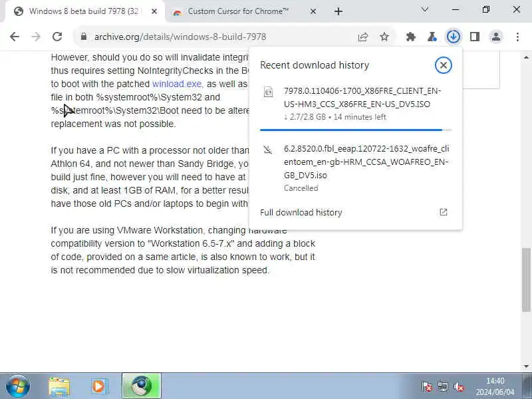Share this page icon in the address bar
532x399 pixels.
(x=363, y=37)
